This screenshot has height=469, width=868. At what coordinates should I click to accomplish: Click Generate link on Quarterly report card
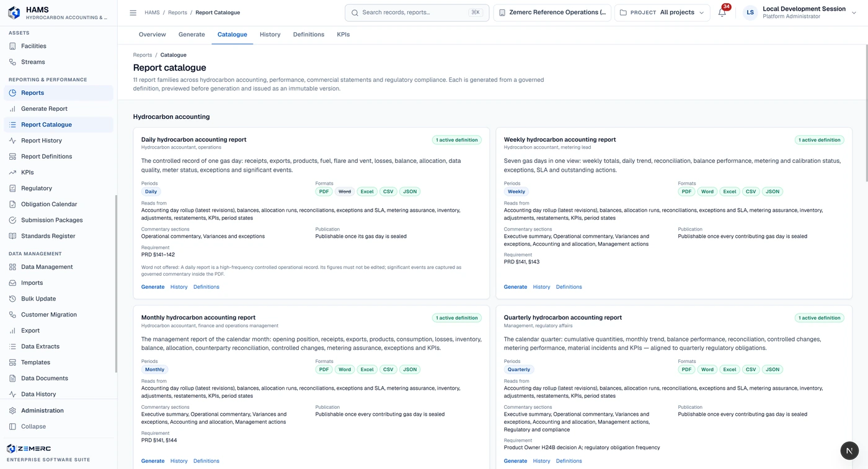(515, 461)
